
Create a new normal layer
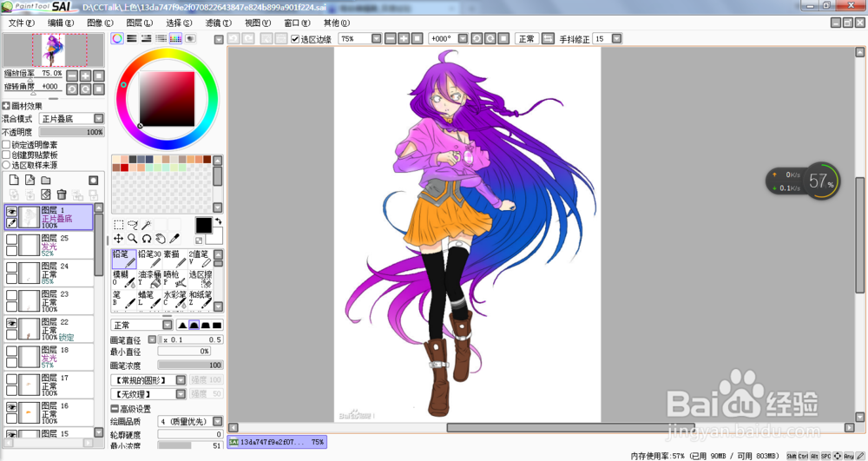click(x=14, y=180)
